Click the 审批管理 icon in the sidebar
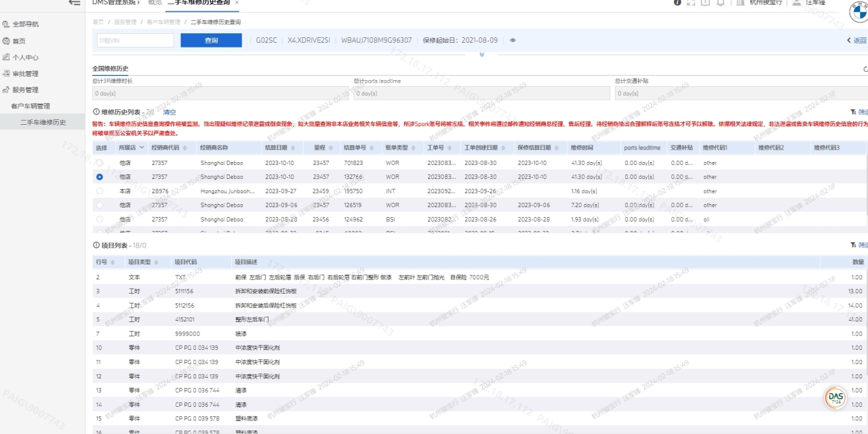The width and height of the screenshot is (868, 434). (x=6, y=73)
